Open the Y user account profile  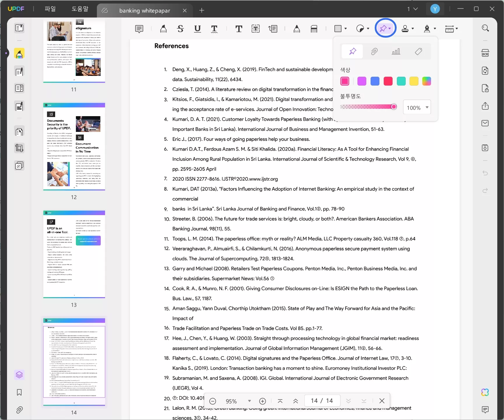[x=435, y=9]
